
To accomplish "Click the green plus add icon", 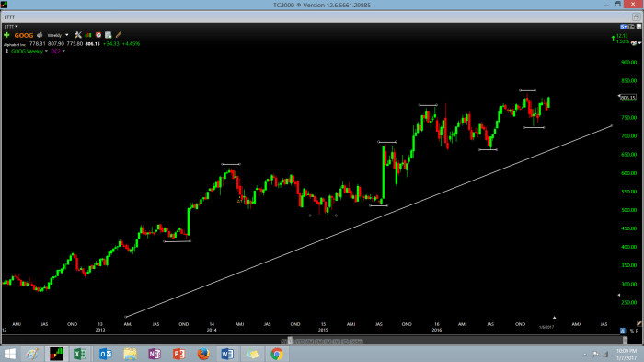I will [6, 35].
